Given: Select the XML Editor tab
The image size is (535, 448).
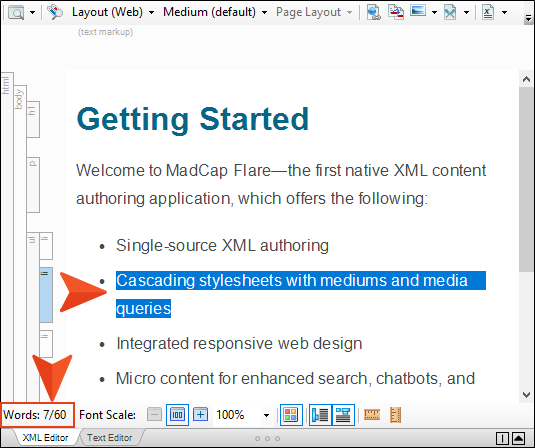Looking at the screenshot, I should pos(45,437).
